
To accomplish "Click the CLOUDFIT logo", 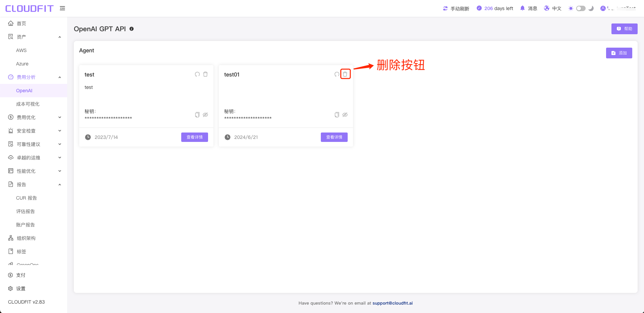I will (30, 8).
